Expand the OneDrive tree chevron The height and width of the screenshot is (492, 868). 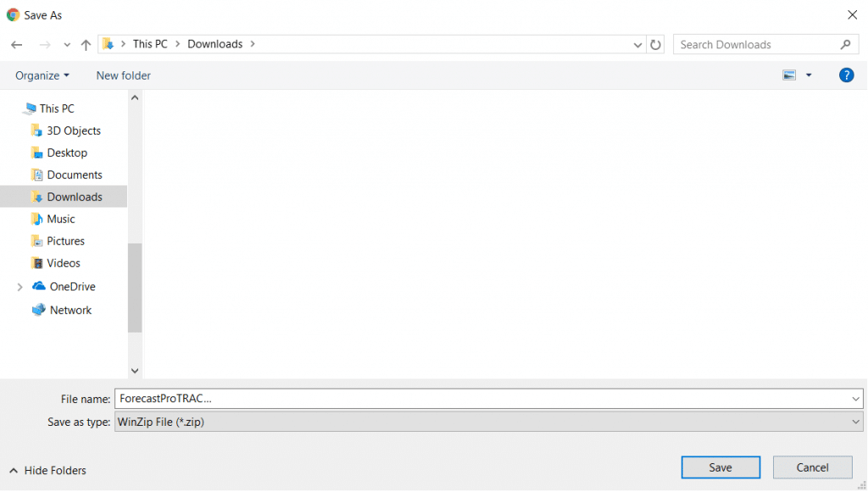pyautogui.click(x=20, y=286)
